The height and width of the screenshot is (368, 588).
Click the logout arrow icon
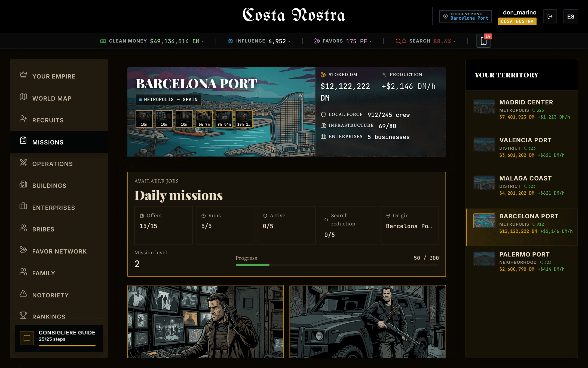550,16
